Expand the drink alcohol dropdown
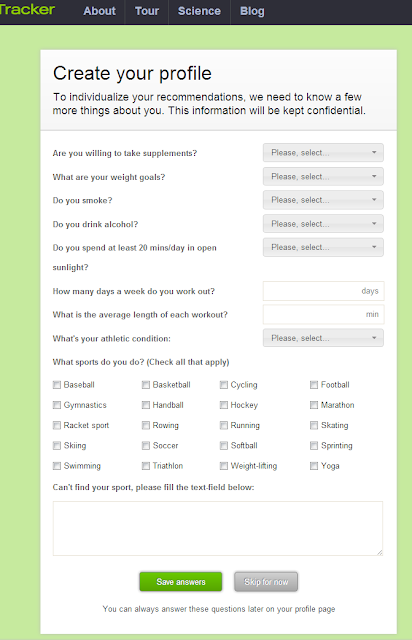Image resolution: width=412 pixels, height=640 pixels. pos(323,224)
